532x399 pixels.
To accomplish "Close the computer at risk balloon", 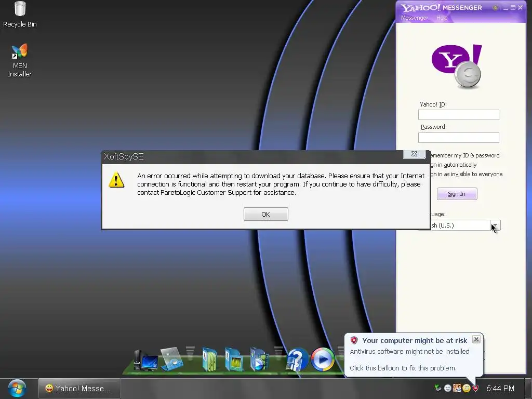I will (x=476, y=339).
